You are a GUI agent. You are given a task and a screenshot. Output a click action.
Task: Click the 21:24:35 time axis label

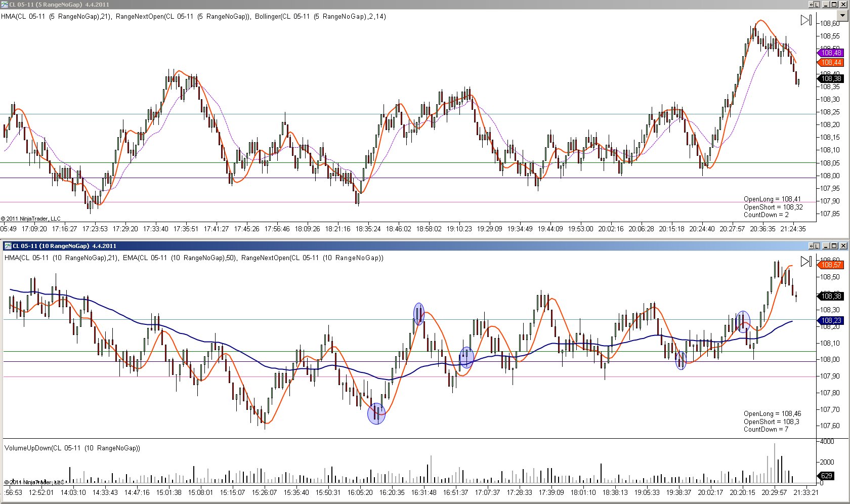point(793,229)
